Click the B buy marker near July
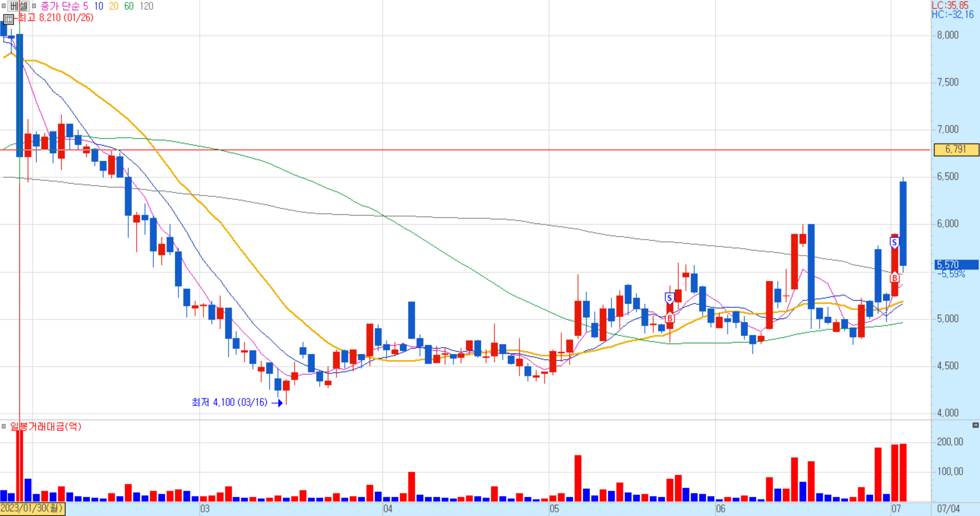The image size is (980, 516). click(894, 278)
